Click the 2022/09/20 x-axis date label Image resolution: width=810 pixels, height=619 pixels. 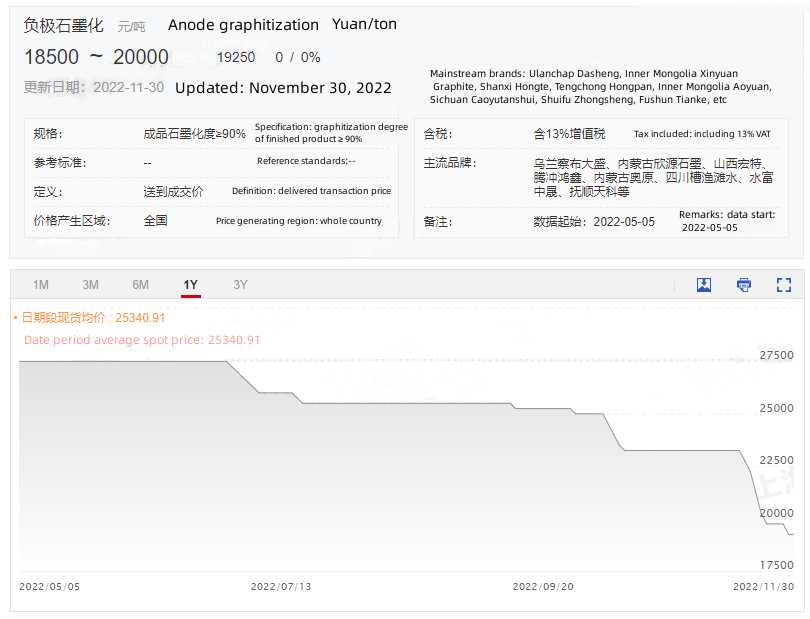[x=543, y=586]
